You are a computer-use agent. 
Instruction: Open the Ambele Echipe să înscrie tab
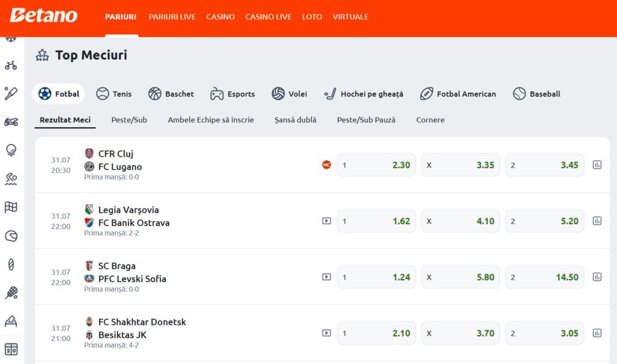(211, 120)
